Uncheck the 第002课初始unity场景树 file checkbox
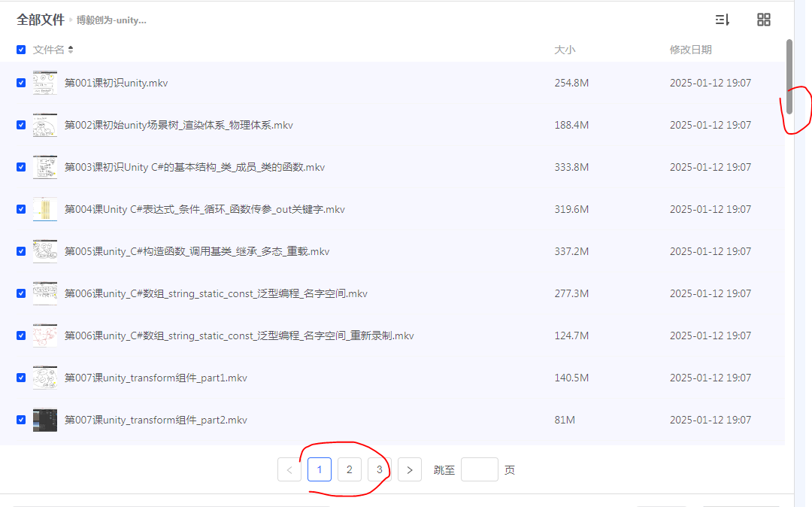 (x=21, y=125)
